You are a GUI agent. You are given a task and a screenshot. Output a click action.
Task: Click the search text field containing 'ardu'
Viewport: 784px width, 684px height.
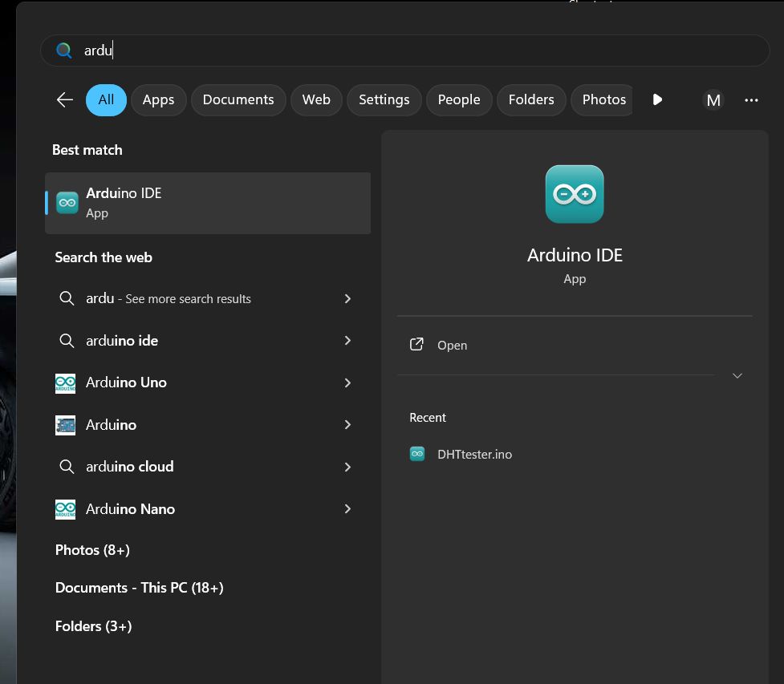pyautogui.click(x=405, y=51)
